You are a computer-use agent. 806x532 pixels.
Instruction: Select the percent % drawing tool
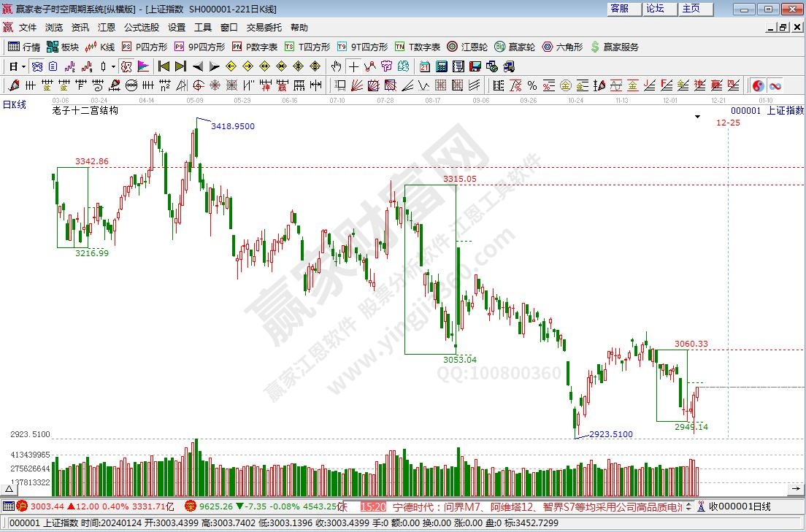(531, 85)
